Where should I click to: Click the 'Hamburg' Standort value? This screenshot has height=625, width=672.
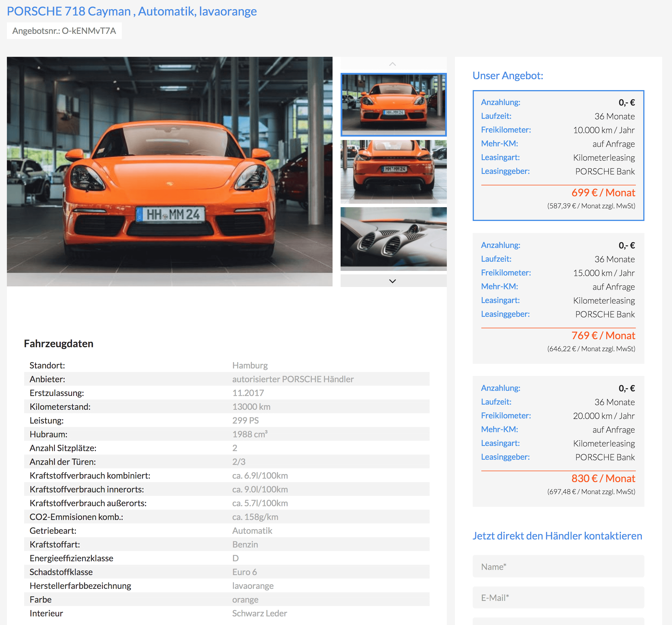coord(250,365)
